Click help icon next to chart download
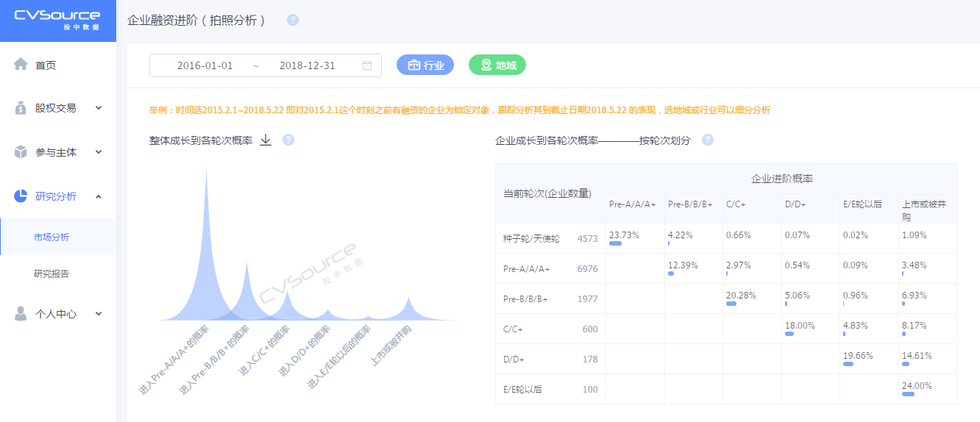This screenshot has height=422, width=980. point(288,140)
